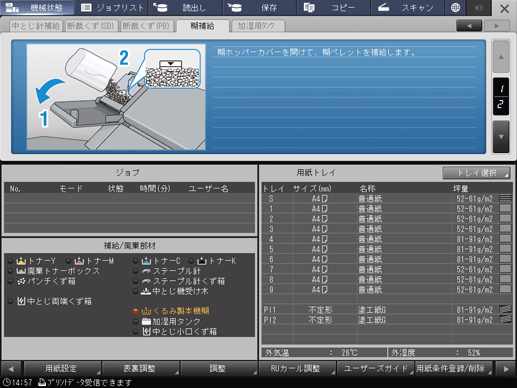
Task: Click the 中とじ両端くず箱 icon
Action: pyautogui.click(x=21, y=301)
